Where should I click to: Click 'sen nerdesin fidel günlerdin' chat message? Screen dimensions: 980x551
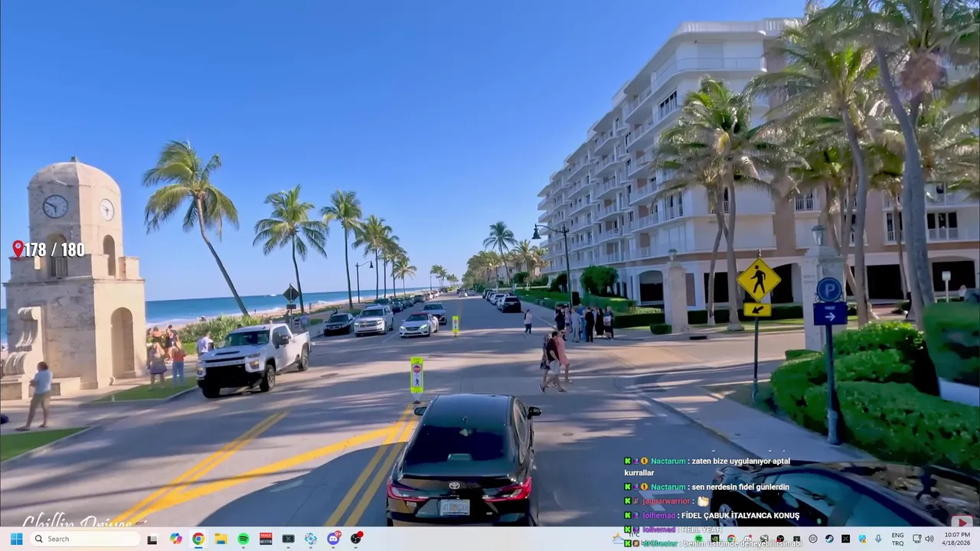point(740,487)
